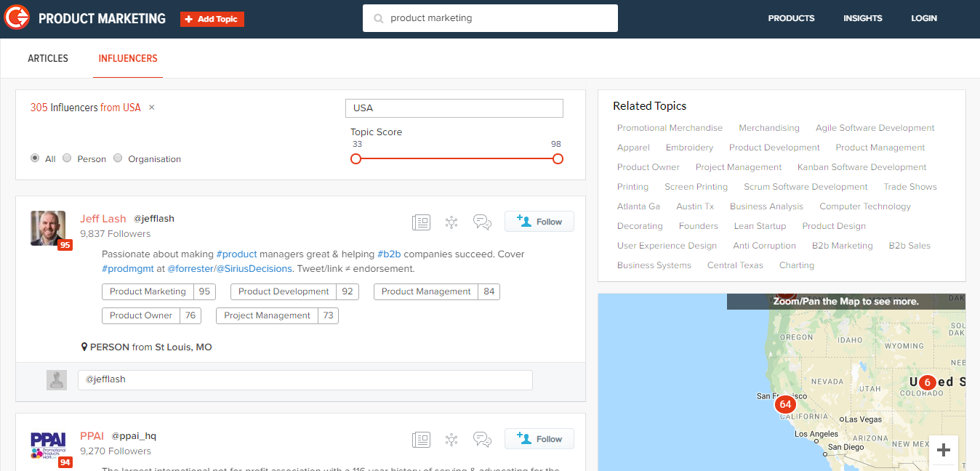
Task: Click the @jefflash handle text
Action: coord(154,219)
